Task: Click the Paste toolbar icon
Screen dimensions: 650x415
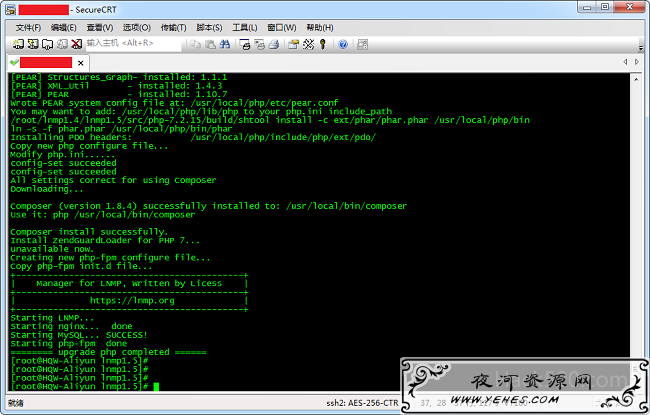Action: click(210, 44)
